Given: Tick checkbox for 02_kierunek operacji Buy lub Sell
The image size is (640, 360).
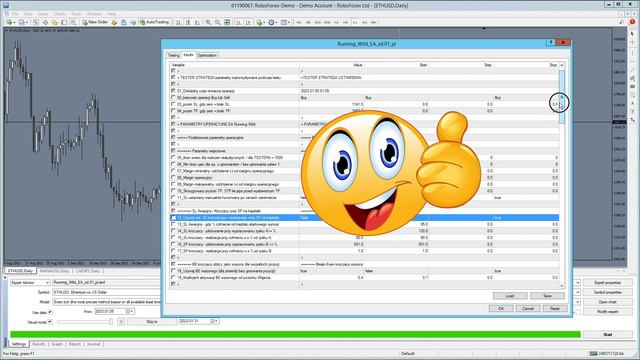Looking at the screenshot, I should (x=173, y=98).
